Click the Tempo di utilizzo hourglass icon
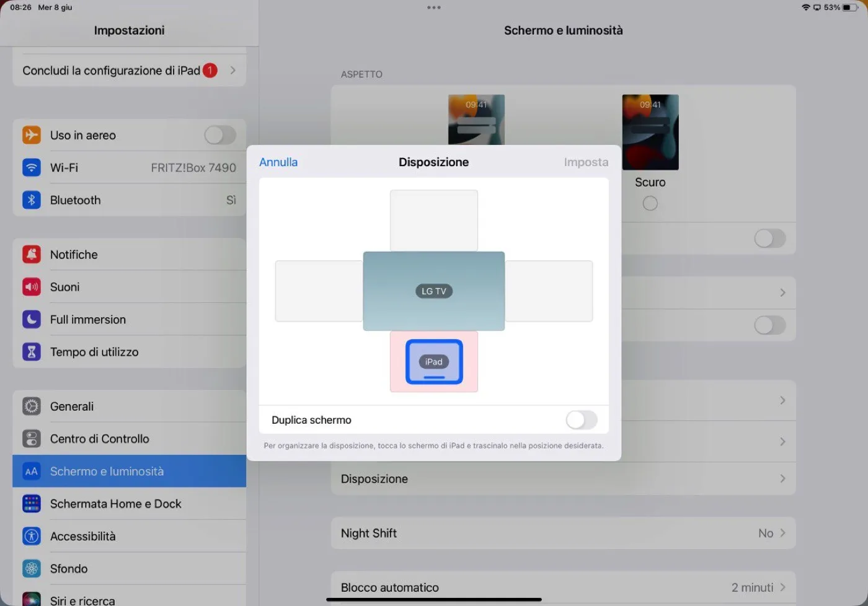 click(31, 351)
